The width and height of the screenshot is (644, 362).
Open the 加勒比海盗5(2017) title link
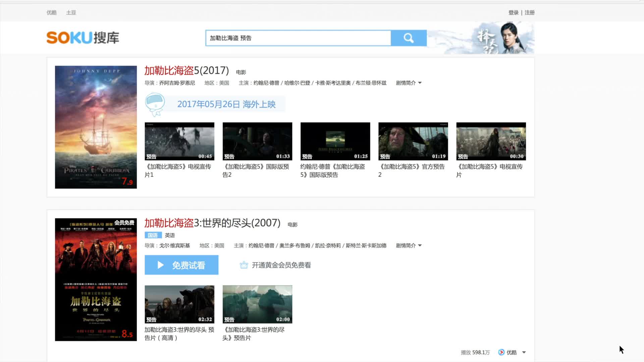pyautogui.click(x=187, y=70)
